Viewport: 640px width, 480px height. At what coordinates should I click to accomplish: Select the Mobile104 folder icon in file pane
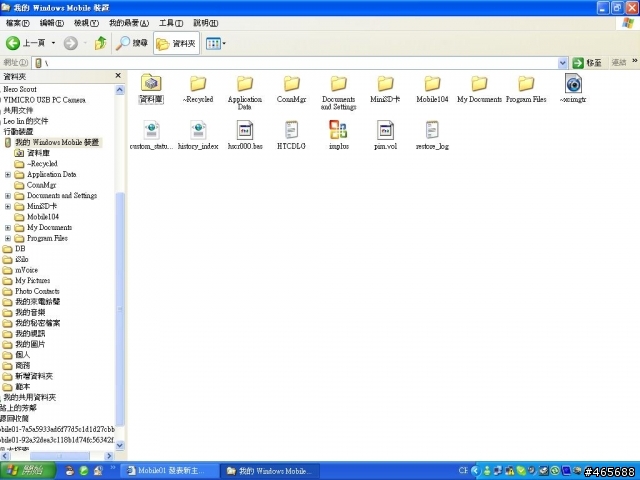[x=432, y=83]
